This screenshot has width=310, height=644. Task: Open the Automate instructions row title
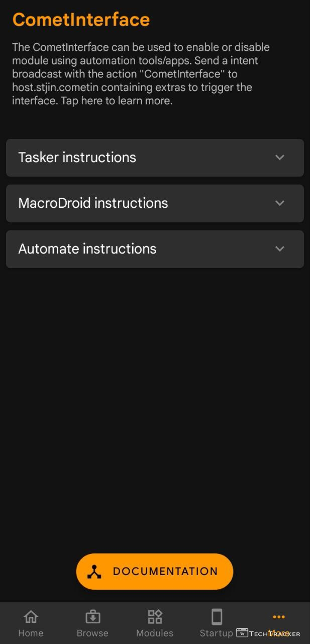pos(87,249)
